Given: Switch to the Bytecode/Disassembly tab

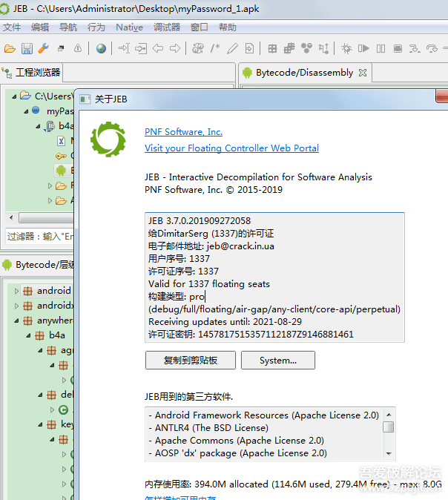Looking at the screenshot, I should pyautogui.click(x=305, y=73).
